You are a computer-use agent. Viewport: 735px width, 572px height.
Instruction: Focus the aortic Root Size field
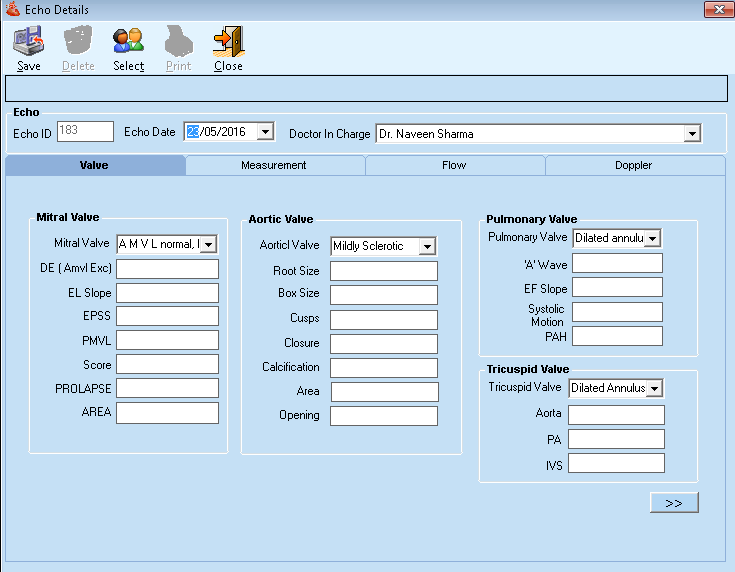(384, 271)
